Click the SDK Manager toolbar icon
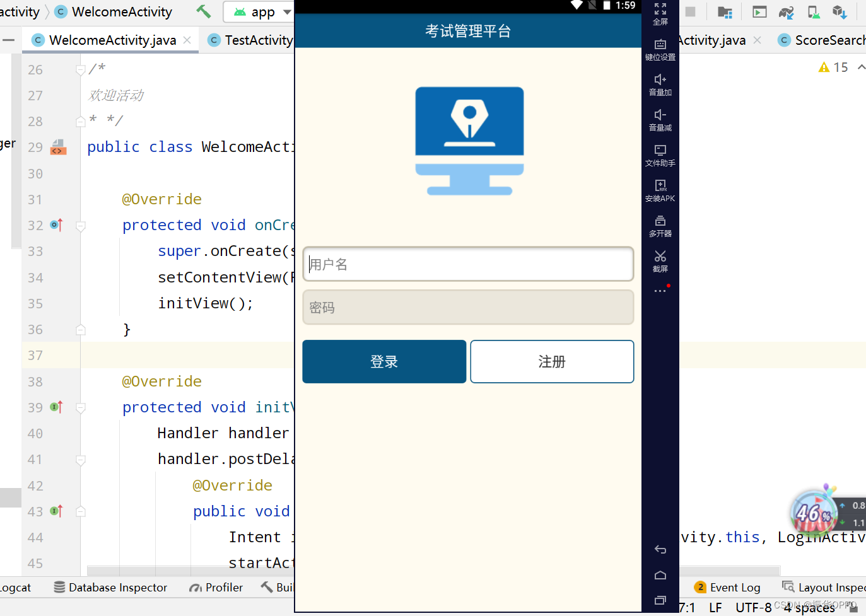866x616 pixels. [x=840, y=12]
